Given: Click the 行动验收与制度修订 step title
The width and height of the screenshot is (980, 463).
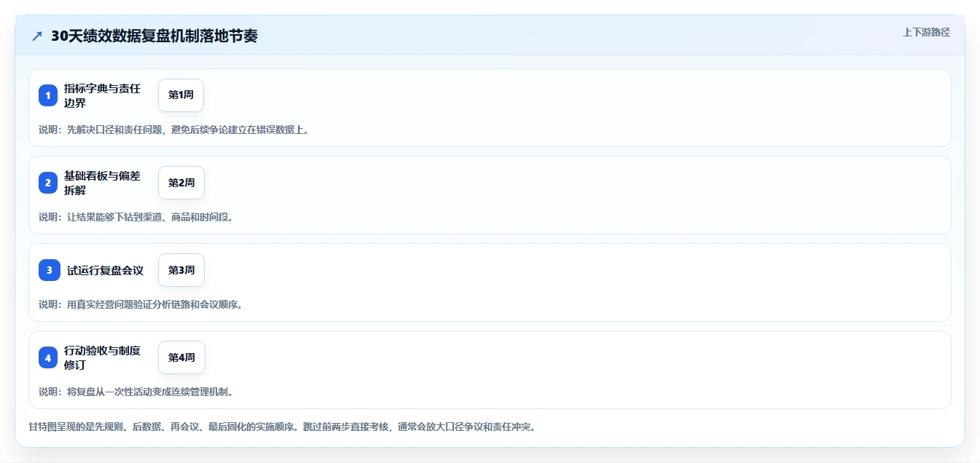Looking at the screenshot, I should coord(103,357).
